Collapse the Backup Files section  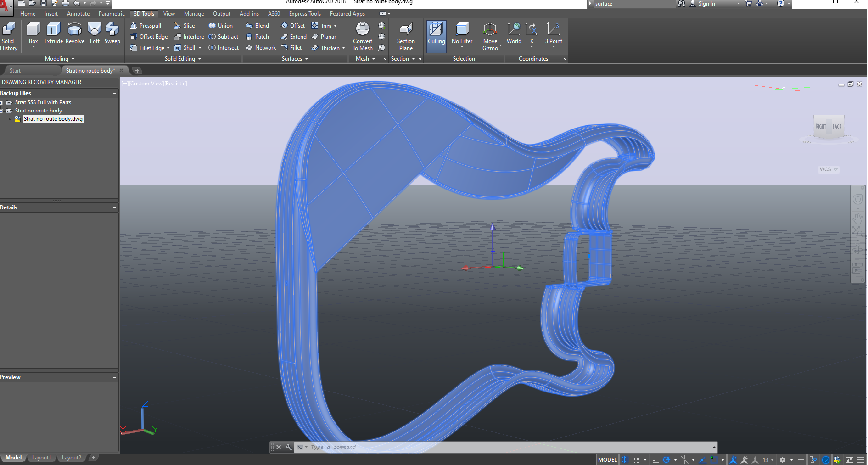point(114,93)
